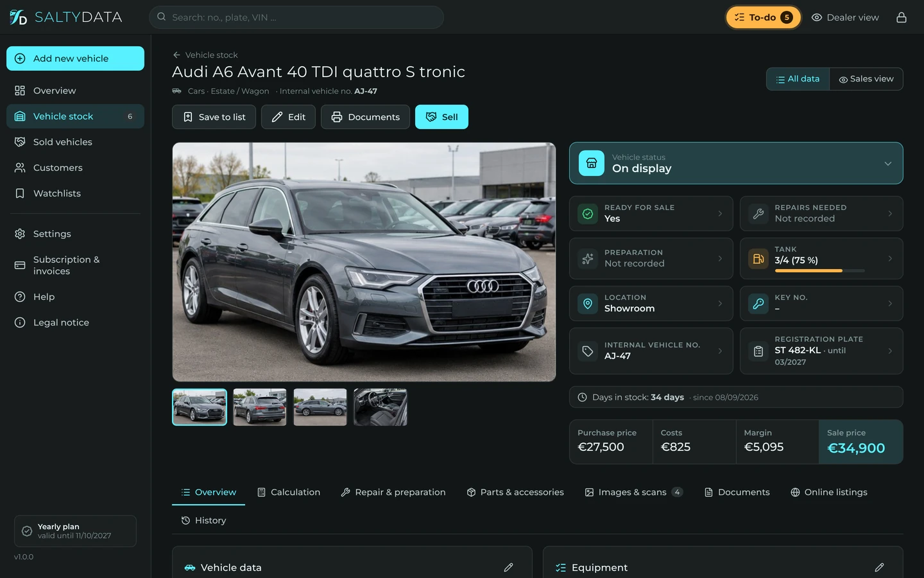Switch to Calculation tab

point(289,492)
